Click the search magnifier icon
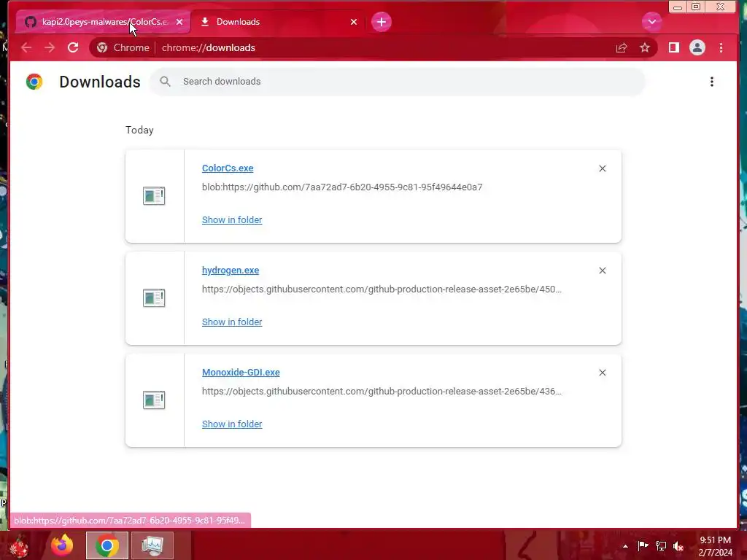Image resolution: width=747 pixels, height=560 pixels. (x=165, y=82)
